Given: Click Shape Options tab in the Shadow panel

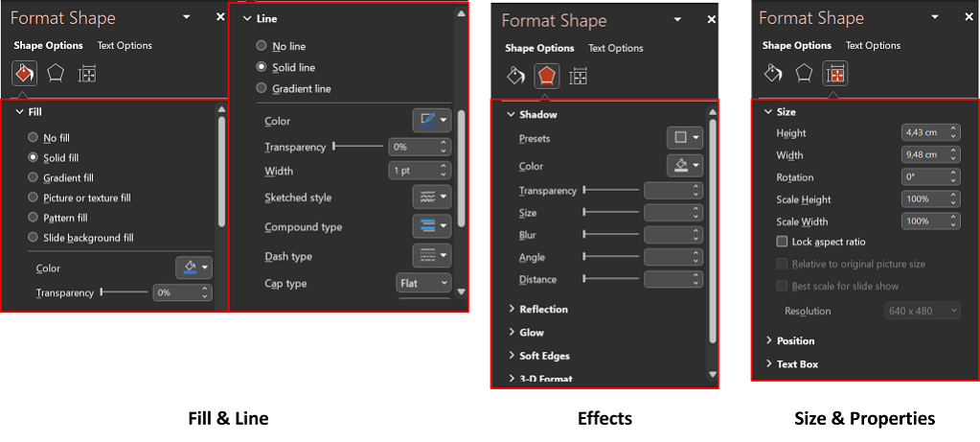Looking at the screenshot, I should point(539,48).
